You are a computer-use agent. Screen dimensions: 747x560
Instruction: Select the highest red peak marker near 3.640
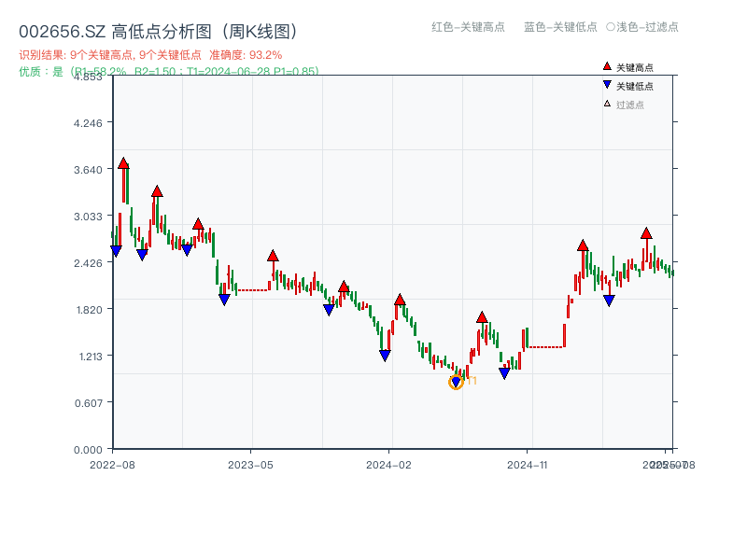pyautogui.click(x=123, y=163)
